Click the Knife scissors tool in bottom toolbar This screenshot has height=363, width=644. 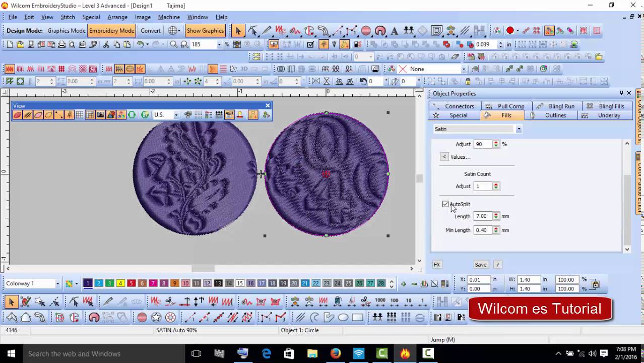point(169,302)
